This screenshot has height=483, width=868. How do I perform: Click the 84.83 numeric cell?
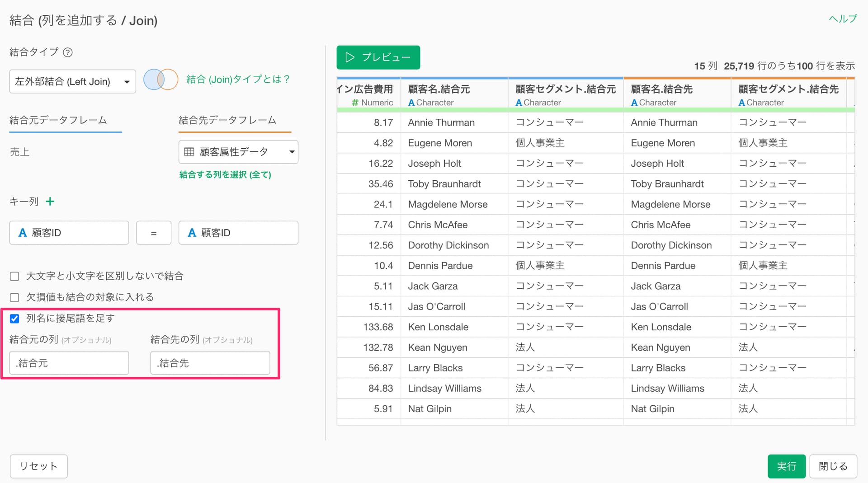click(368, 389)
